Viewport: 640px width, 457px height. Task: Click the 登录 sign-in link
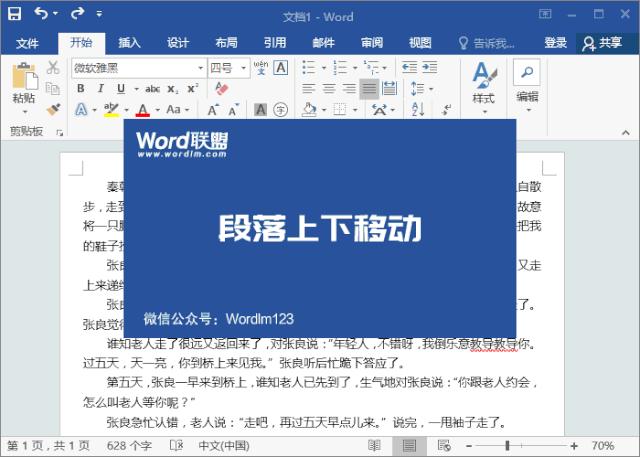556,42
